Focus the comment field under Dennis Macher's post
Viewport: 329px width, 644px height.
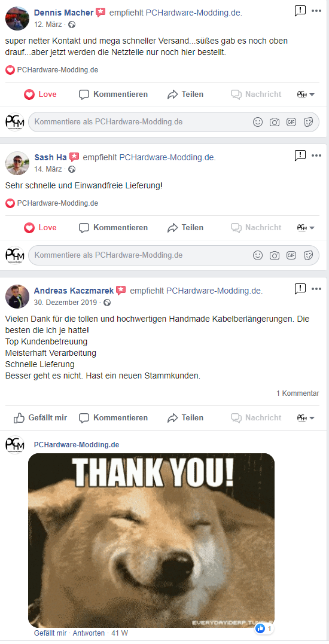pos(142,122)
